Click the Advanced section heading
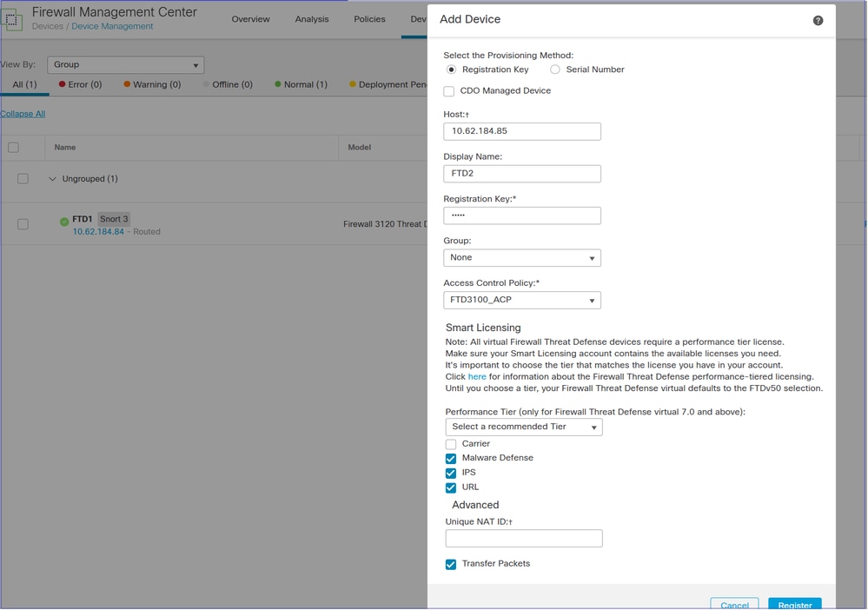Screen dimensions: 868x610 [475, 505]
